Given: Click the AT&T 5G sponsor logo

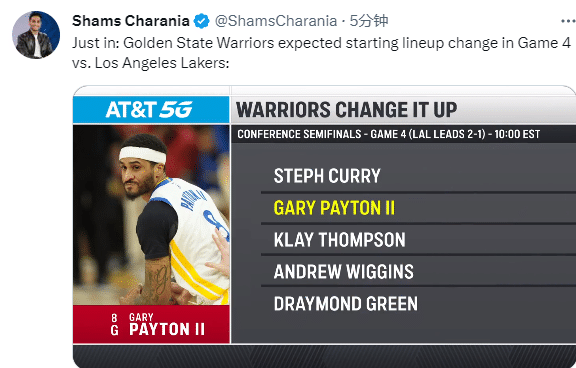Looking at the screenshot, I should pyautogui.click(x=151, y=110).
